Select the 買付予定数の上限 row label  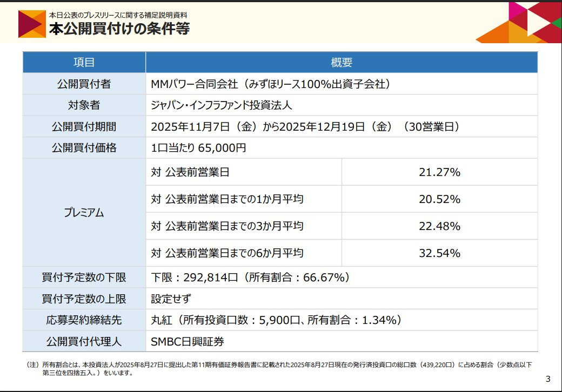click(x=84, y=299)
